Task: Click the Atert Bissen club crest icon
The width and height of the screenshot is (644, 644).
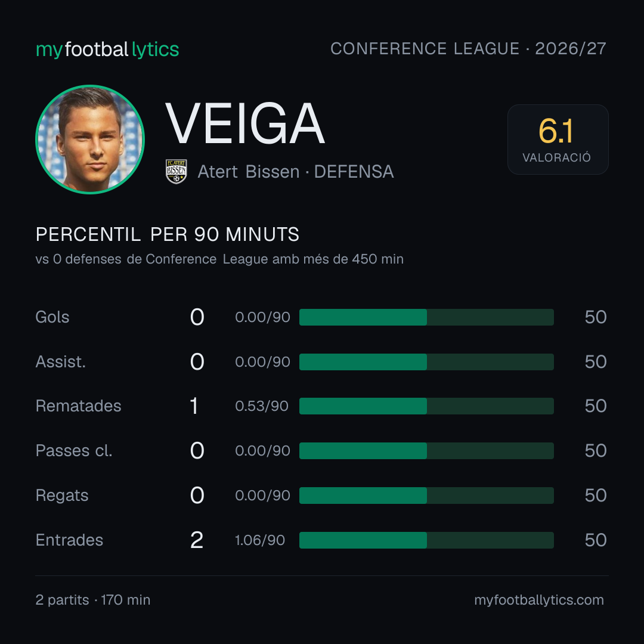Action: click(176, 171)
